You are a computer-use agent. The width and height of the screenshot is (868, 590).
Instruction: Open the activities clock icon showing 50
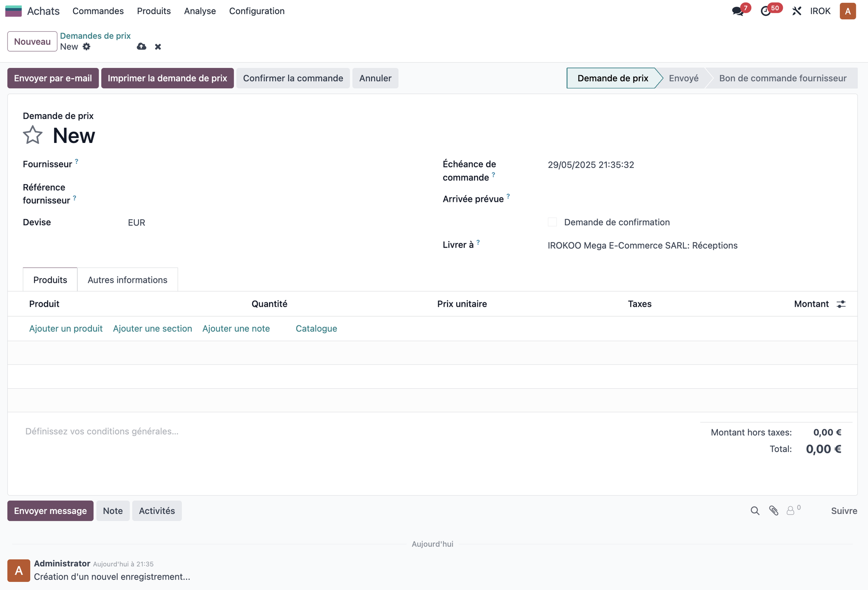pos(766,11)
